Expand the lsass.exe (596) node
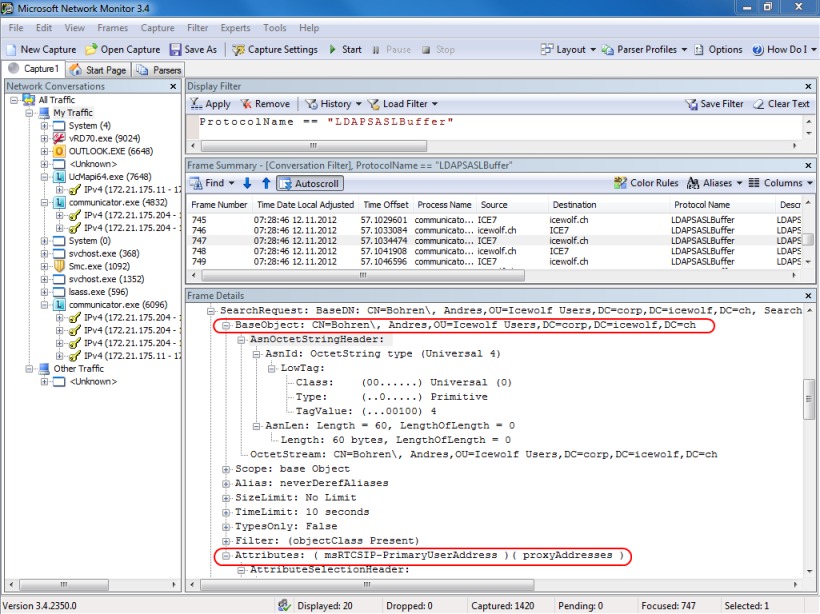The height and width of the screenshot is (614, 820). pos(44,292)
